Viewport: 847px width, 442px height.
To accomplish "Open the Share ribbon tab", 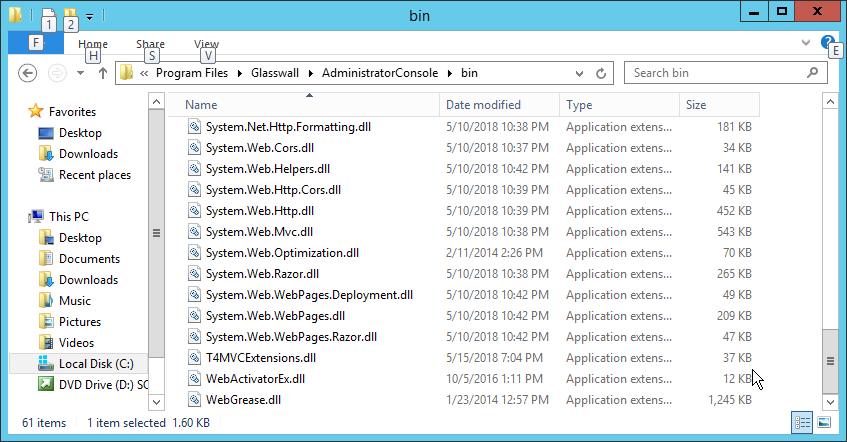I will (x=150, y=44).
